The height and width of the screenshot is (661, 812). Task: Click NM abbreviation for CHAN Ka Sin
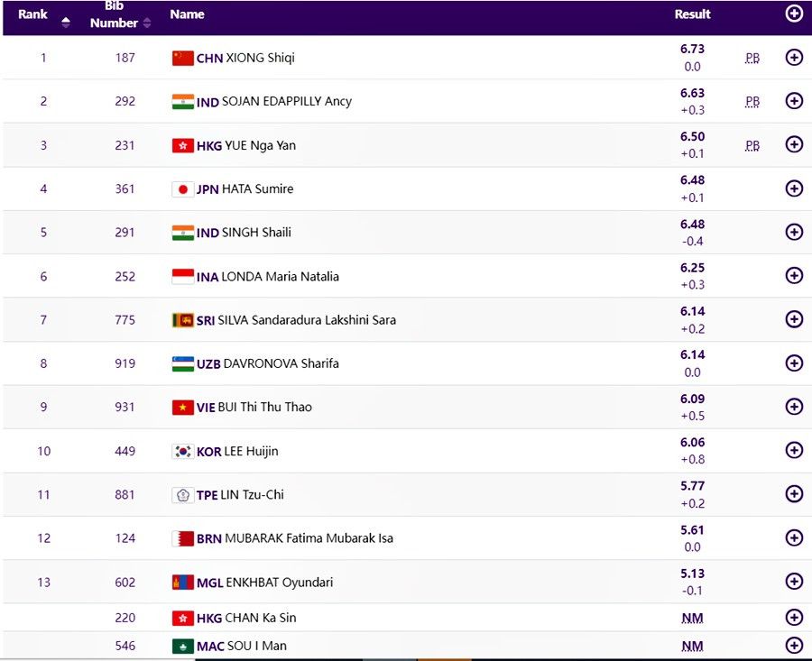pyautogui.click(x=692, y=618)
